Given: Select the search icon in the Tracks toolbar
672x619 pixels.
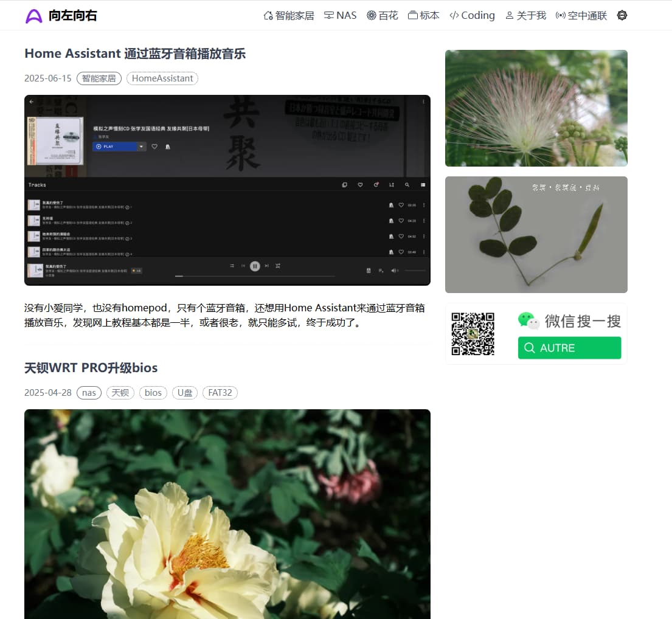Looking at the screenshot, I should [407, 184].
